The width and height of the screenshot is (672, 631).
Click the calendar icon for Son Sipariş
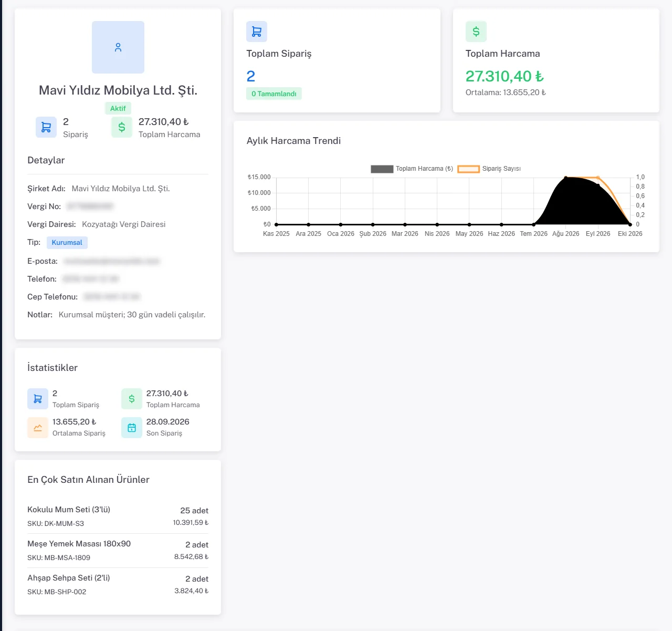click(x=132, y=428)
